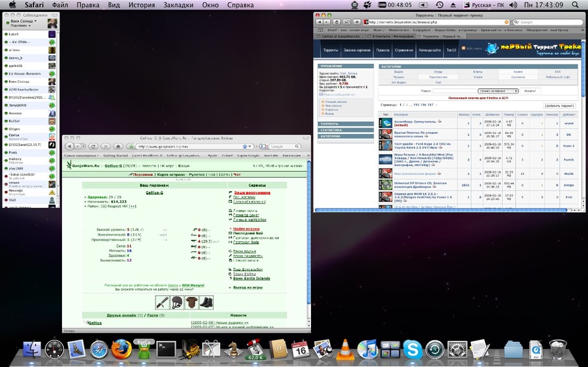Click the volume icon in menu bar
Screen dimensions: 588x367
click(513, 5)
